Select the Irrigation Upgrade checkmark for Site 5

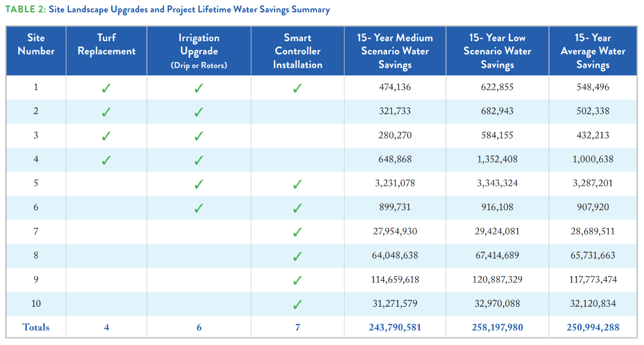coord(199,184)
